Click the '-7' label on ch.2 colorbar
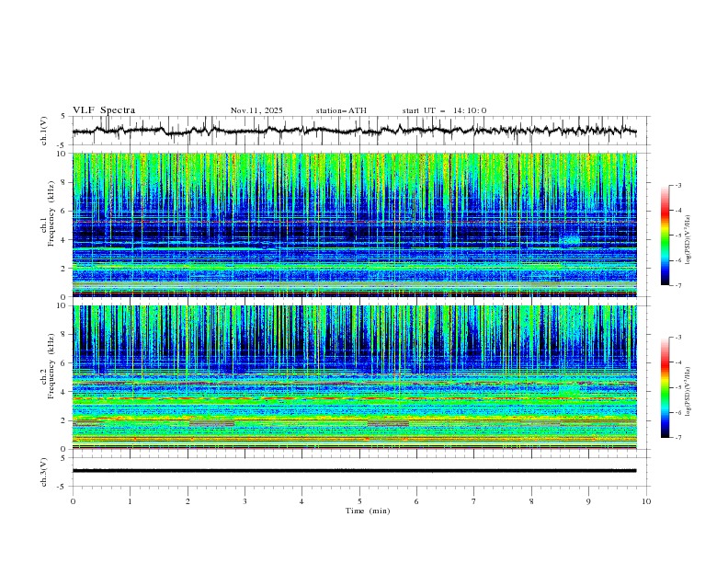This screenshot has height=563, width=728. pyautogui.click(x=677, y=438)
